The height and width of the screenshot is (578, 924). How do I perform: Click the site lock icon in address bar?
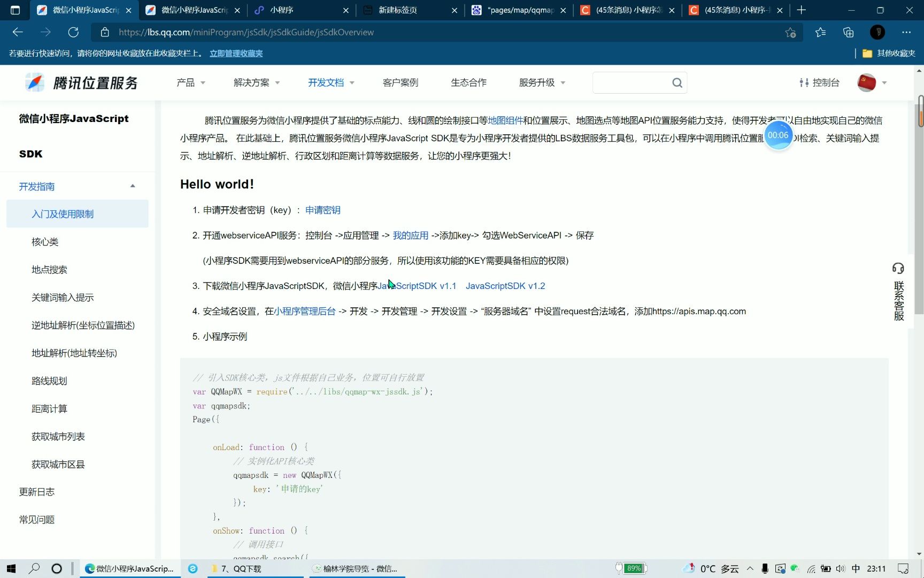point(105,32)
